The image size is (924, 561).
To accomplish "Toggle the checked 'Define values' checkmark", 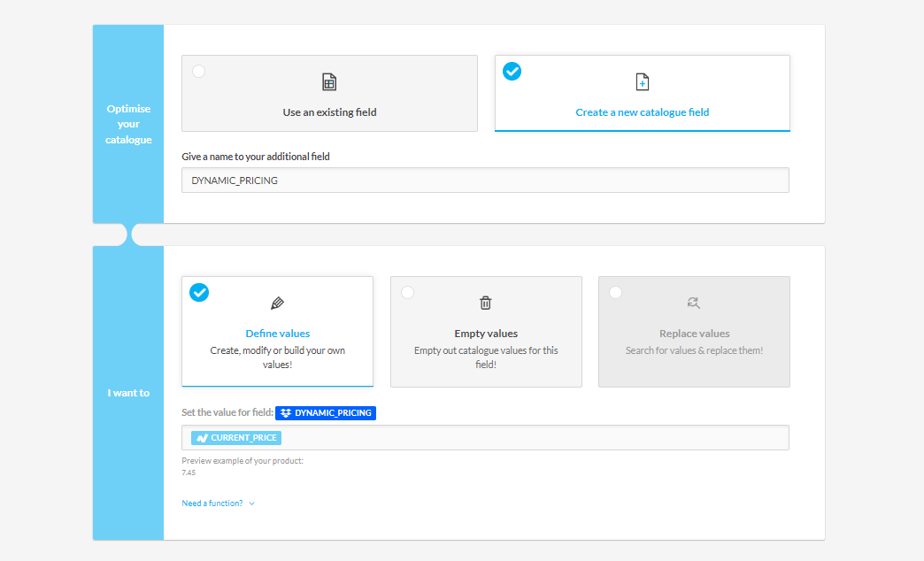I will click(199, 293).
